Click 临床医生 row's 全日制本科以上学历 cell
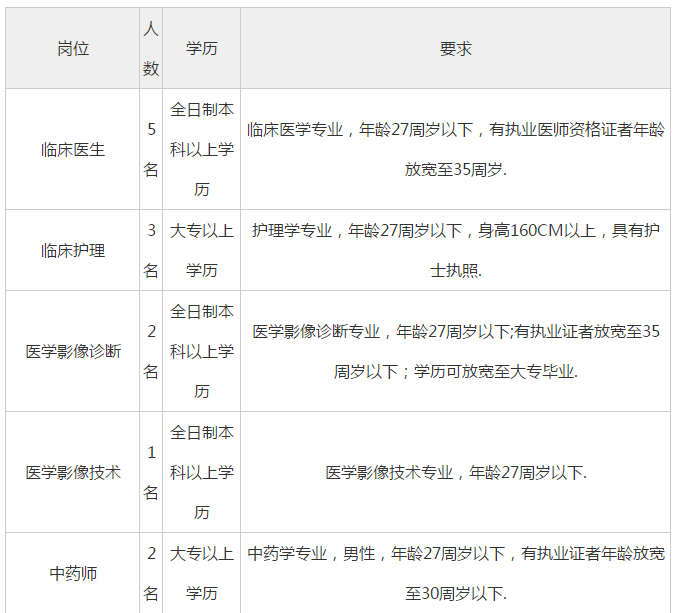This screenshot has width=674, height=613. point(201,149)
